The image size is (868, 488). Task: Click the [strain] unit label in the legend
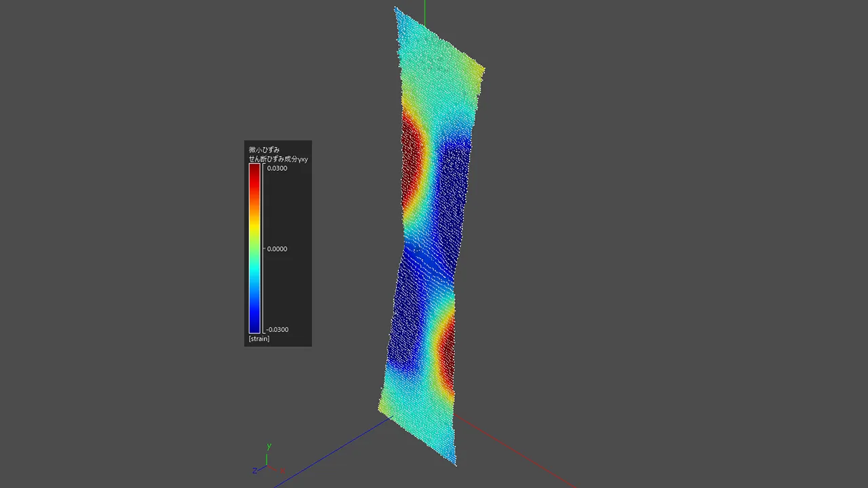259,339
